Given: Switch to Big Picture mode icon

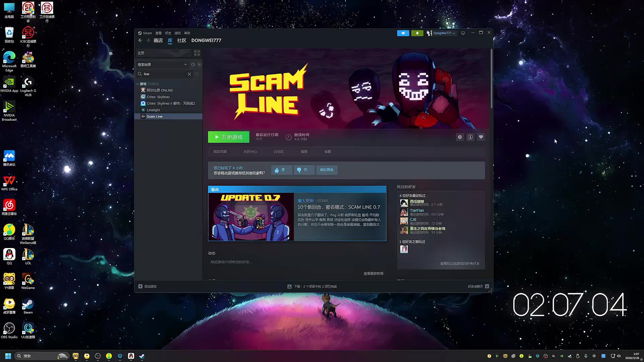Looking at the screenshot, I should (463, 33).
